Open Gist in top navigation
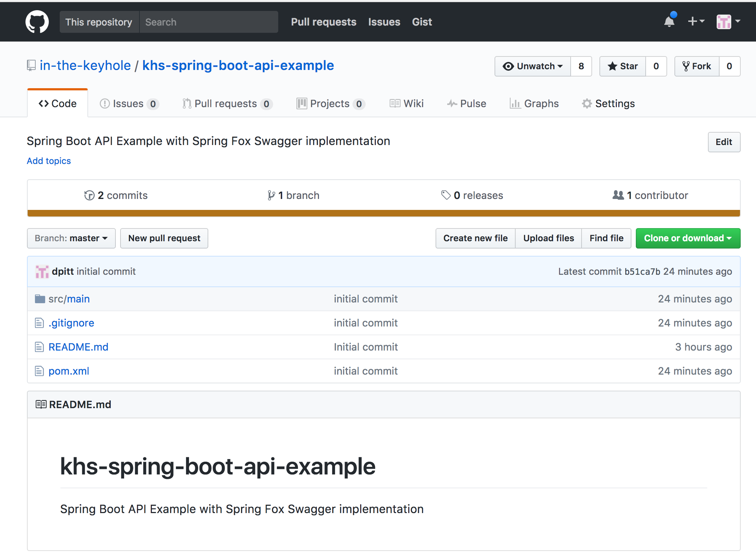 click(422, 22)
